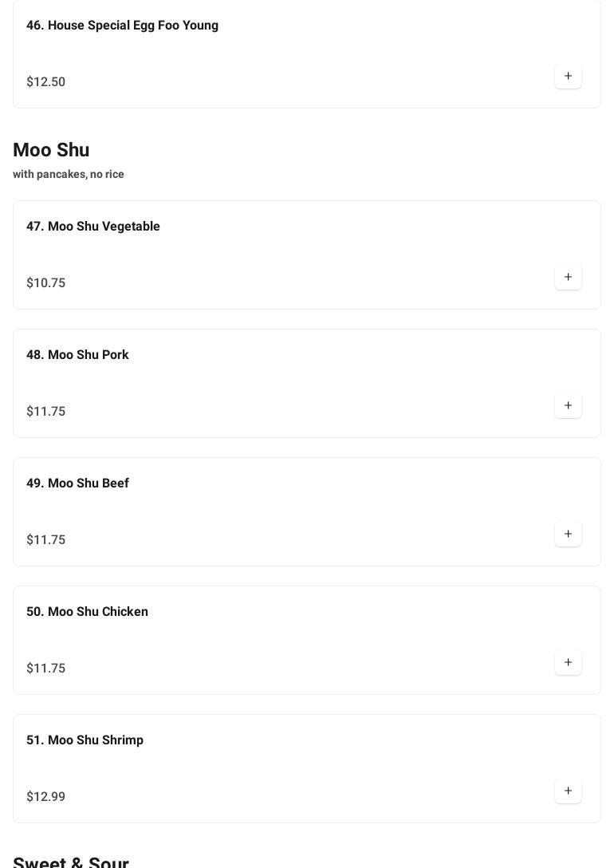The width and height of the screenshot is (614, 868).
Task: Add Moo Shu Beef using plus icon
Action: 568,535
